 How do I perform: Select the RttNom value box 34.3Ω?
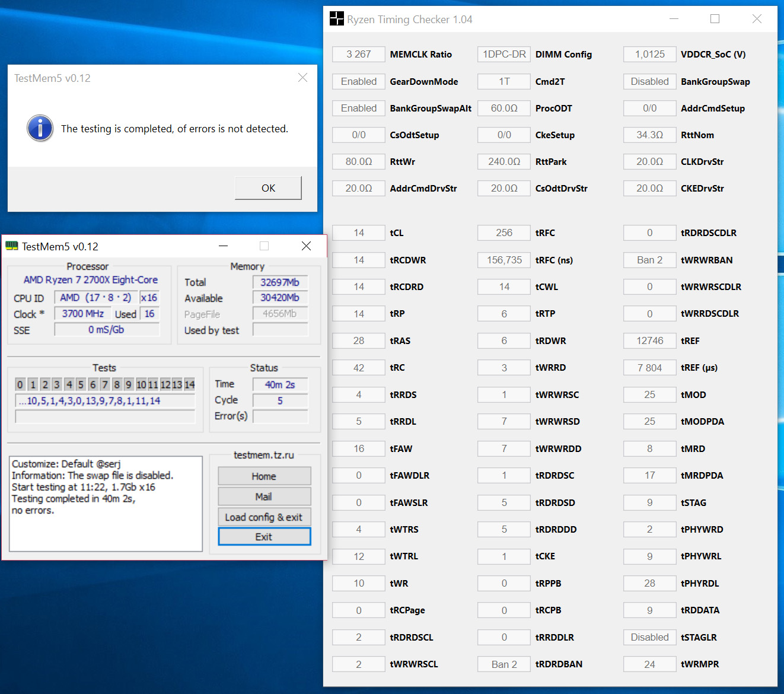(x=650, y=135)
